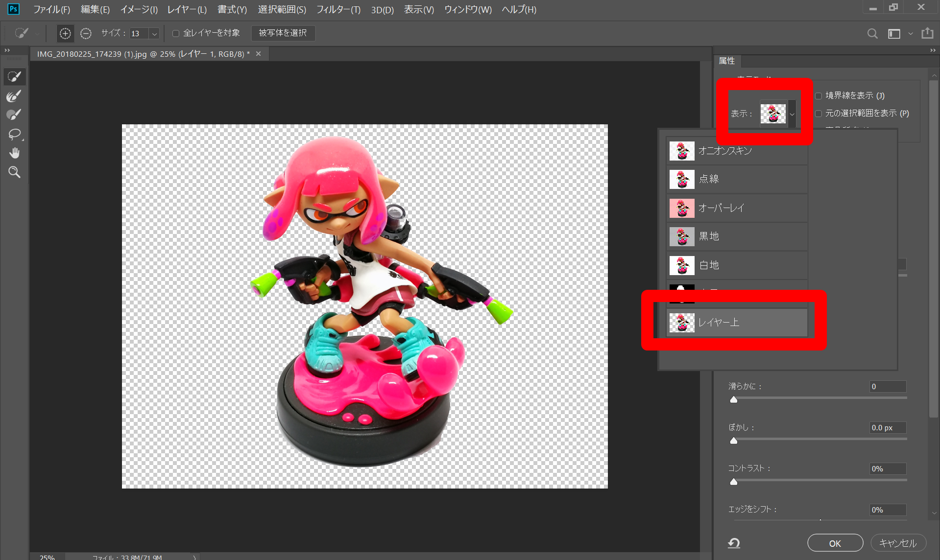Click the Photoshop Ps logo

coord(13,9)
